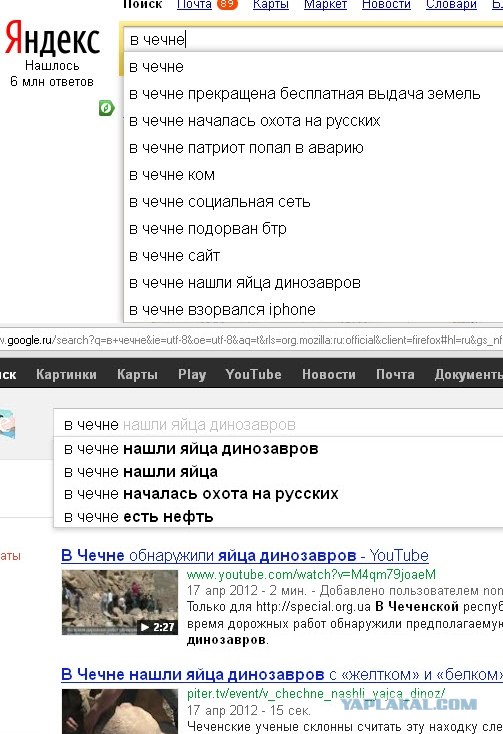Focus the Yandex search input field

point(313,39)
